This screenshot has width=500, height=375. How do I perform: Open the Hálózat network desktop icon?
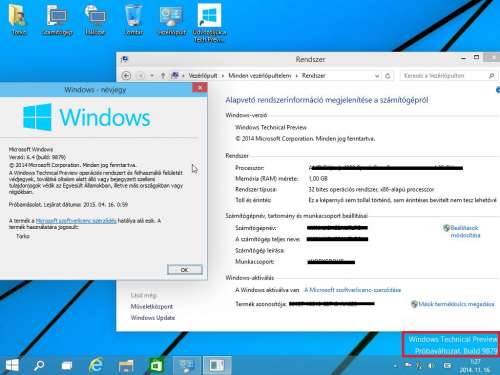click(x=95, y=20)
